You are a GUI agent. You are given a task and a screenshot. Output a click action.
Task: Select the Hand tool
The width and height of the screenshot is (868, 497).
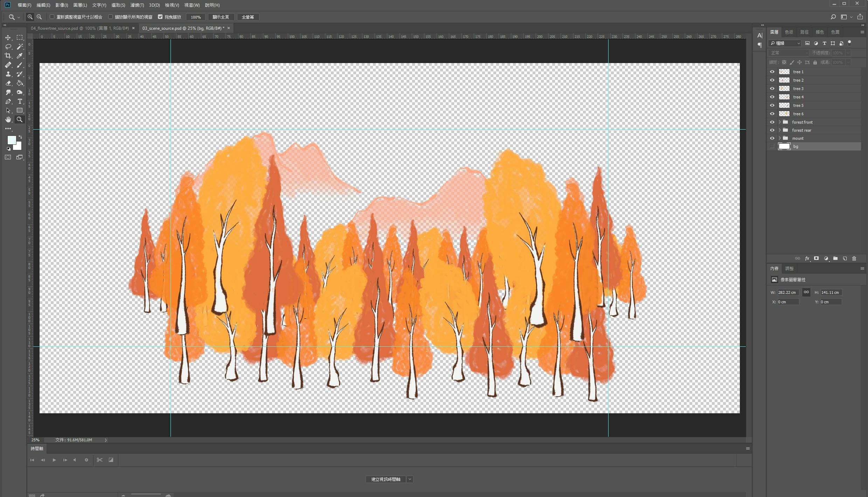click(x=8, y=120)
